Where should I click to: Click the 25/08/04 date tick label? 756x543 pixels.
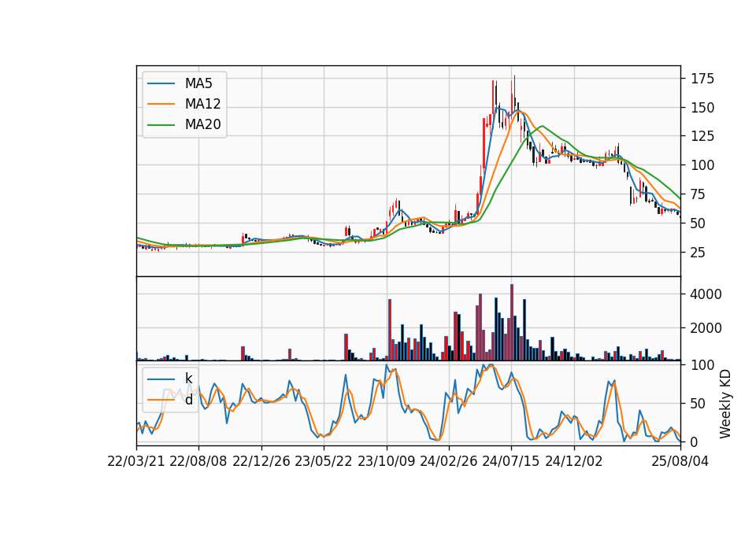coord(680,461)
